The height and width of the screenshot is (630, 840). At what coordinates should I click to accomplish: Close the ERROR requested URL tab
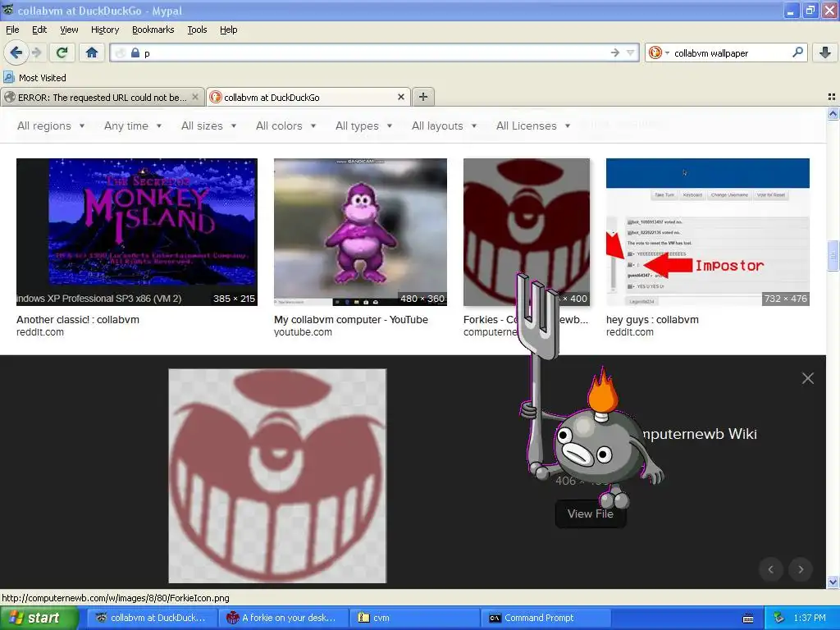click(x=195, y=97)
